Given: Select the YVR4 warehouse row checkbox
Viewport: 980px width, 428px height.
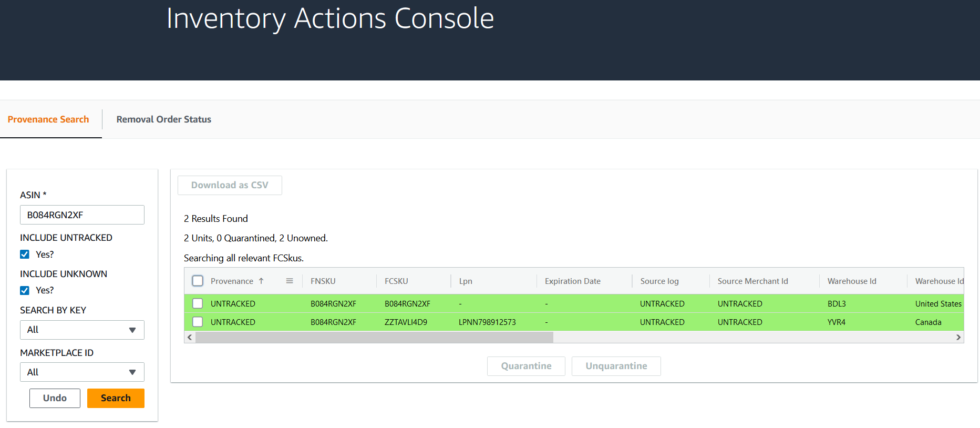Looking at the screenshot, I should (x=198, y=322).
